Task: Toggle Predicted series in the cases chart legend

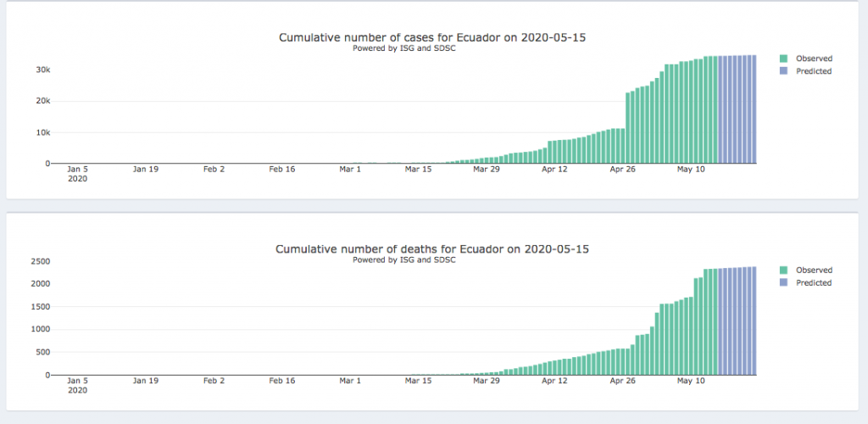Action: click(813, 71)
